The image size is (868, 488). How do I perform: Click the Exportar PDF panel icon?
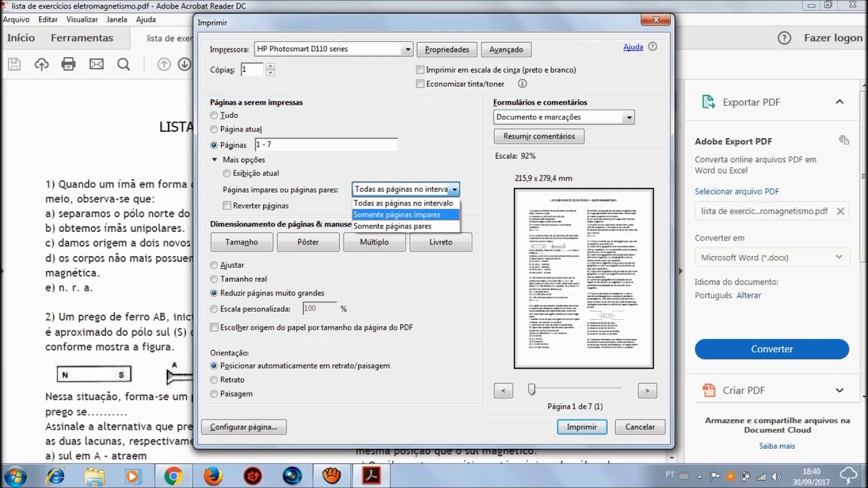pos(708,102)
